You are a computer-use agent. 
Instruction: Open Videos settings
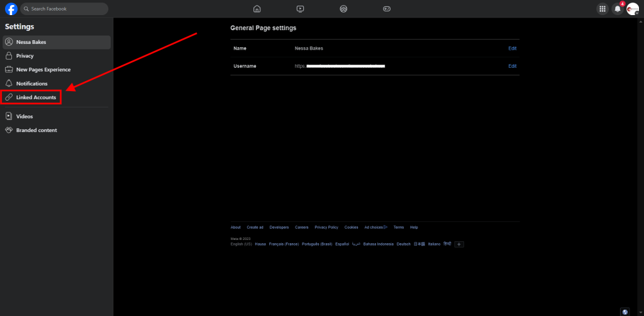(x=57, y=117)
